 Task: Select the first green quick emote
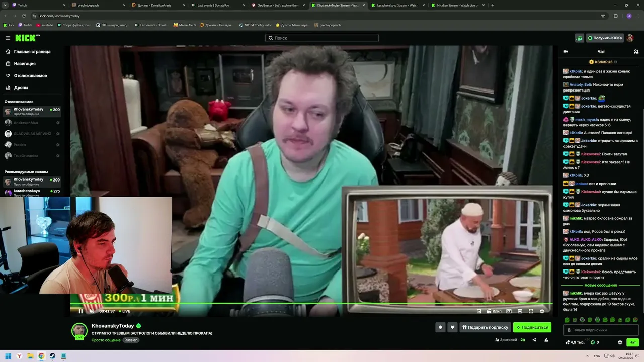567,320
